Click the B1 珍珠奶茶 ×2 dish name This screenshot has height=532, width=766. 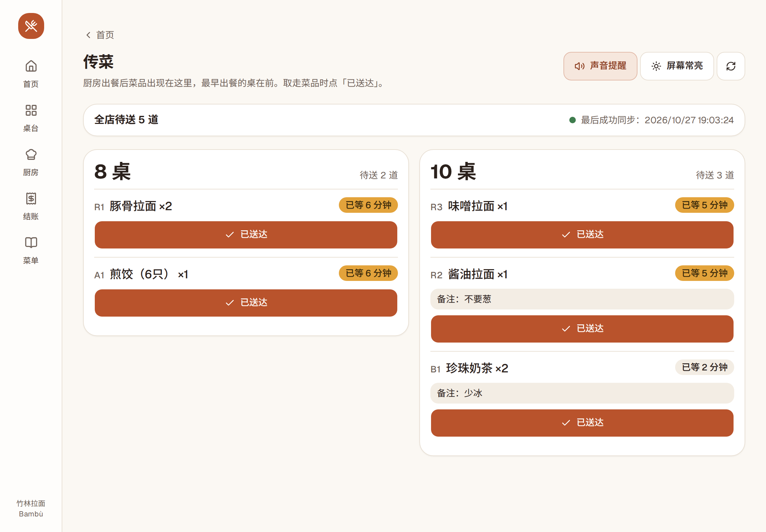(469, 368)
